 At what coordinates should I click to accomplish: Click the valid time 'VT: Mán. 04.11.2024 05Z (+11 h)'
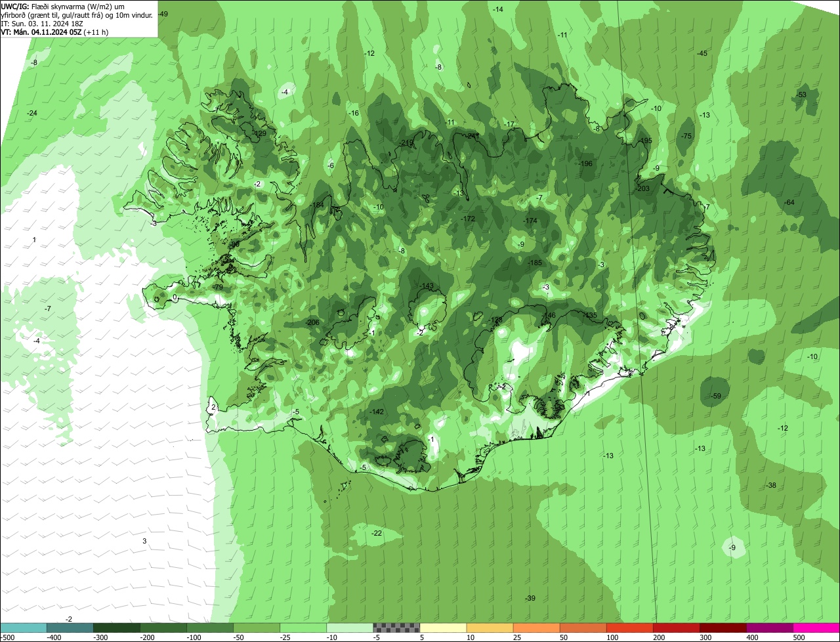pos(54,32)
